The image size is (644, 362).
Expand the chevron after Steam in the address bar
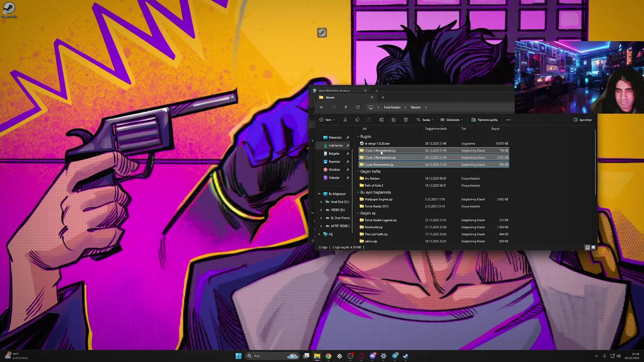[x=426, y=107]
